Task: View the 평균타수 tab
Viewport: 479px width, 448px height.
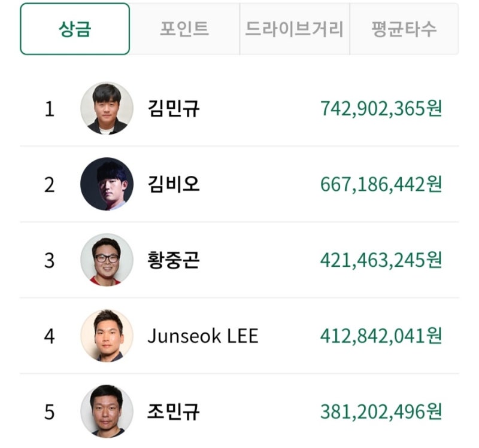Action: tap(402, 26)
